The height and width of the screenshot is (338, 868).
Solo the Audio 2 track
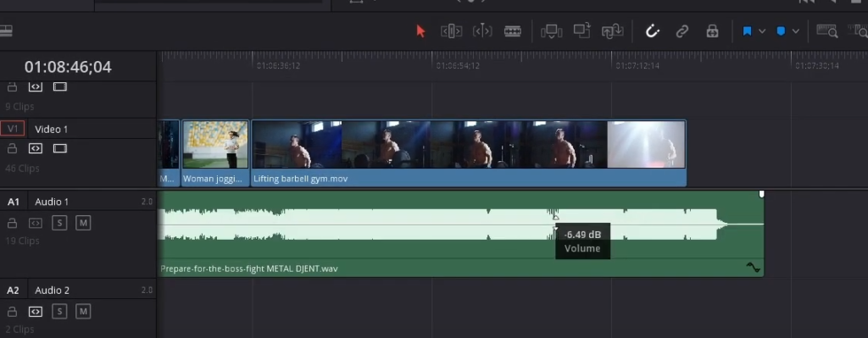(x=59, y=312)
